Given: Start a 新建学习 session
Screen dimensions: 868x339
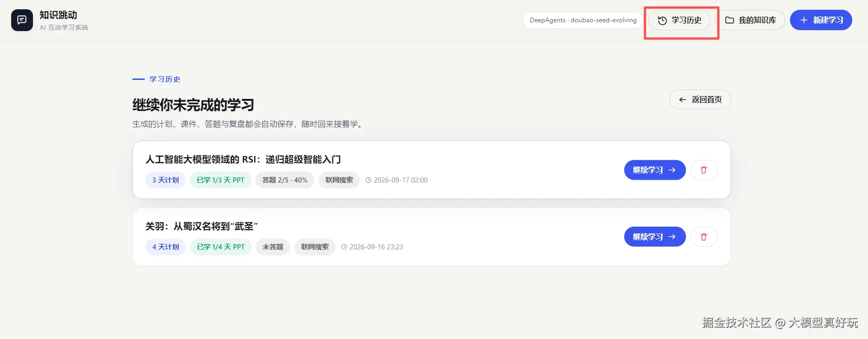Looking at the screenshot, I should (x=821, y=20).
